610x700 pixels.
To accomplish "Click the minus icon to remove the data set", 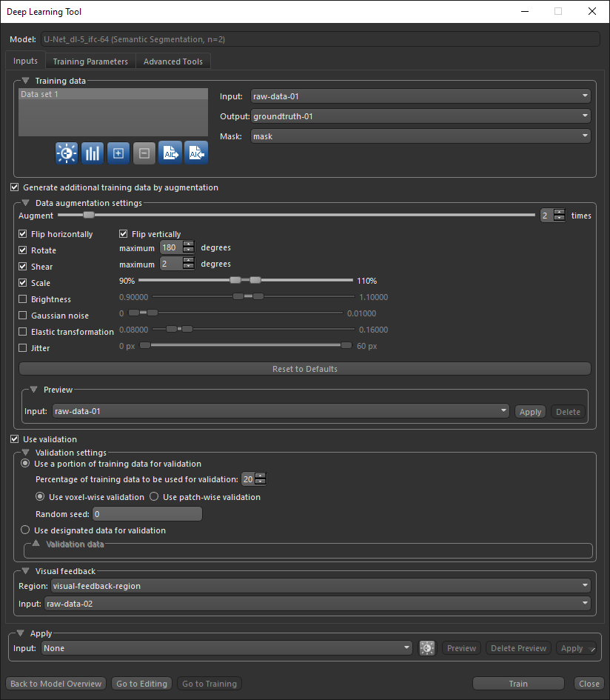I will pos(144,153).
